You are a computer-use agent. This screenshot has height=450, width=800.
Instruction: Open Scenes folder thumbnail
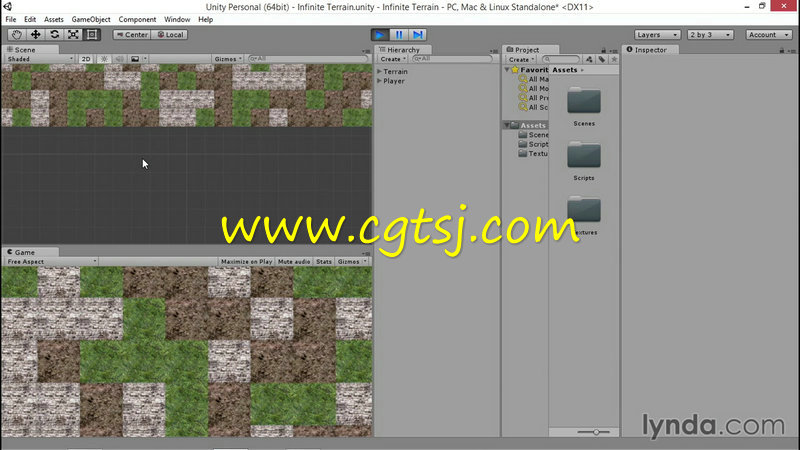tap(584, 101)
